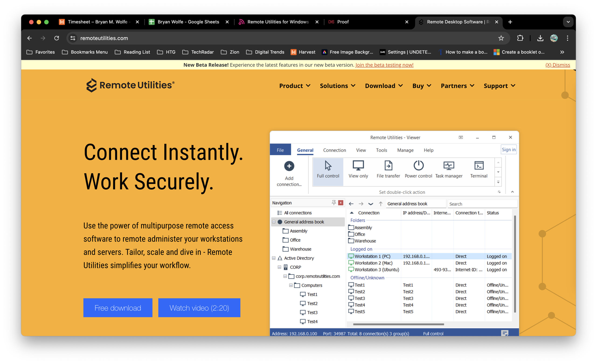Screen dimensions: 597x364
Task: Expand the Product navigation dropdown
Action: coord(294,86)
